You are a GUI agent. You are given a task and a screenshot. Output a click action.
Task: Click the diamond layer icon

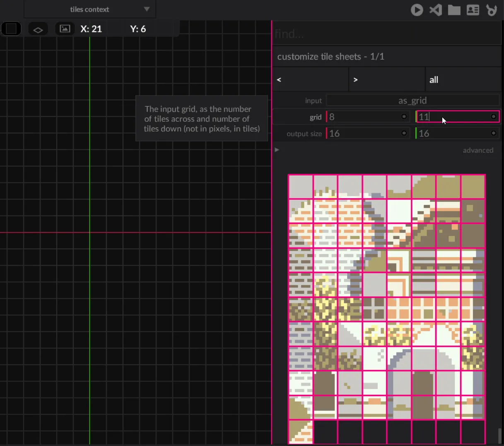coord(38,29)
